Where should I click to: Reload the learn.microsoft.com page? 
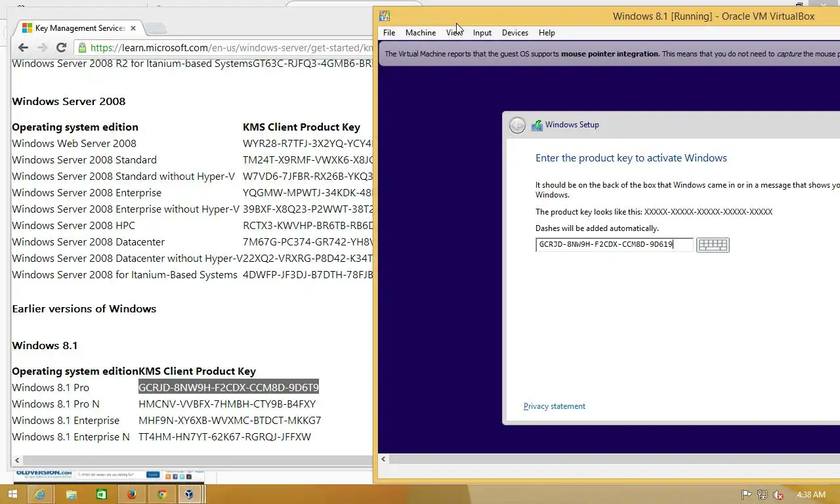click(61, 47)
